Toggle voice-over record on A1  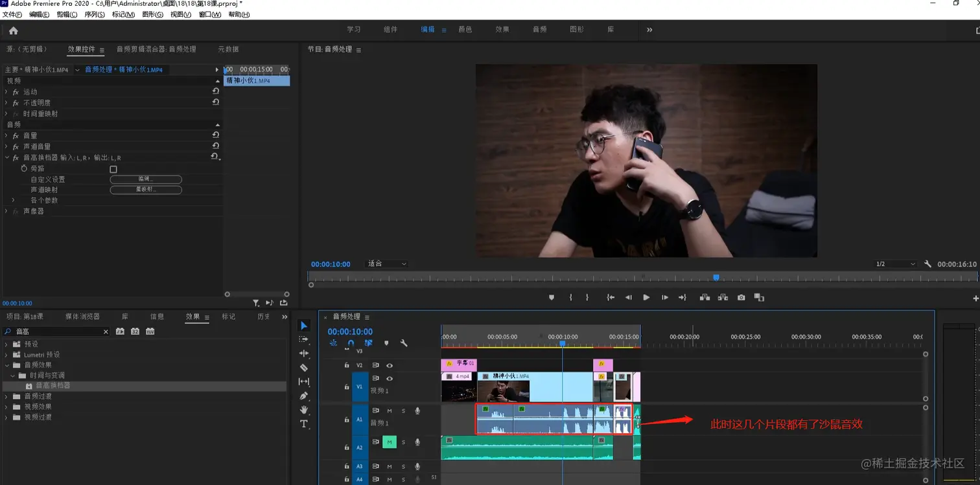[417, 411]
